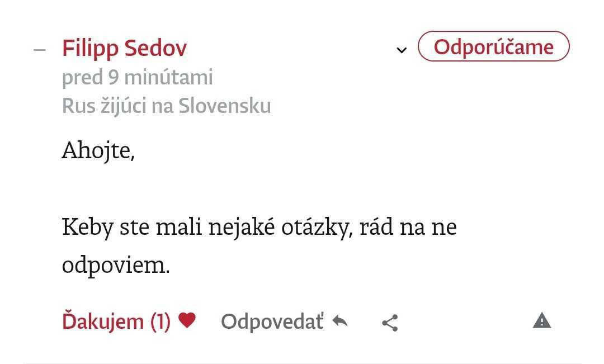Report comment using warning triangle icon
The image size is (604, 364).
[541, 321]
